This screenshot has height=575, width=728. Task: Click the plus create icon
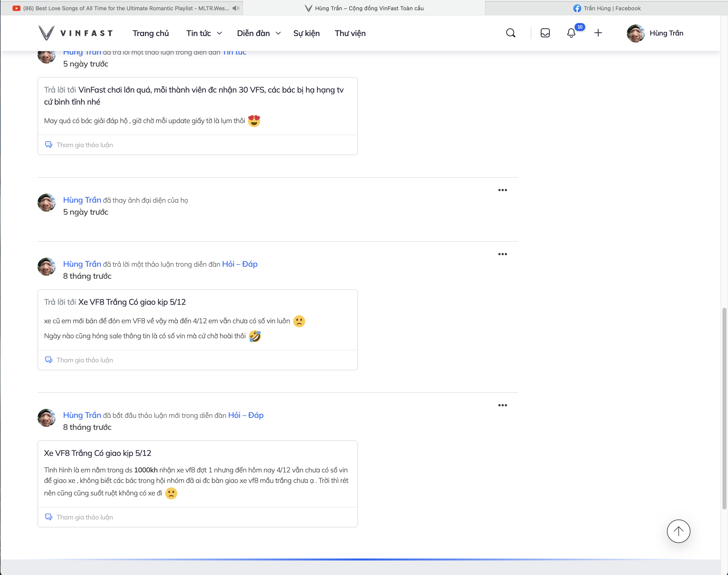tap(598, 33)
